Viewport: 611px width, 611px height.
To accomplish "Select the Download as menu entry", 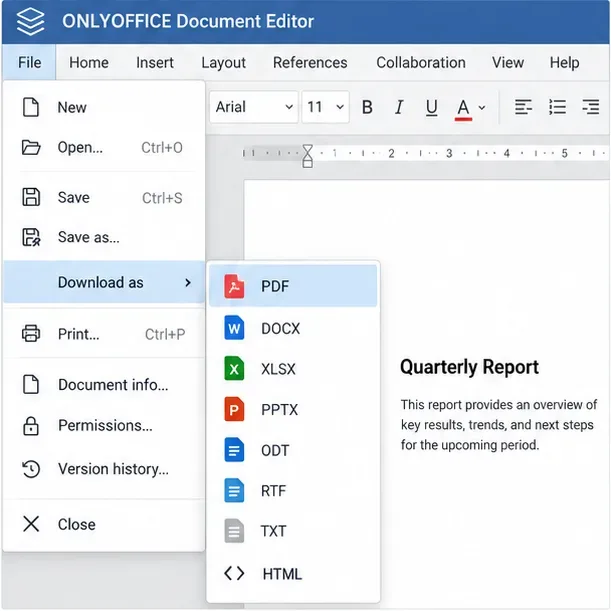I will tap(104, 282).
